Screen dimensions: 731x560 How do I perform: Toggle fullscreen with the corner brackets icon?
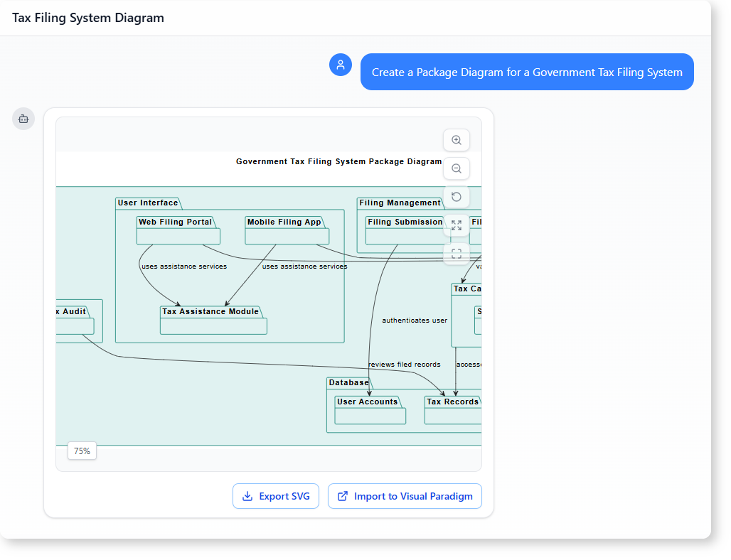(457, 253)
